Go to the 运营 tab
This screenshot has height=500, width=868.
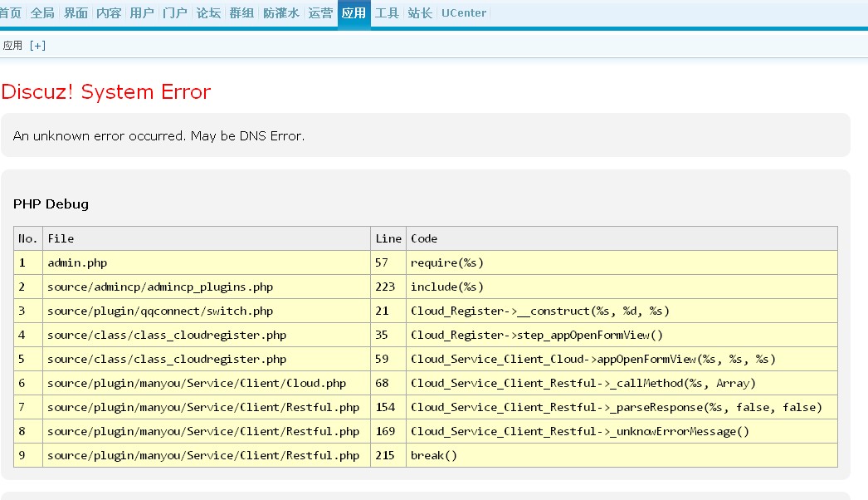tap(320, 13)
